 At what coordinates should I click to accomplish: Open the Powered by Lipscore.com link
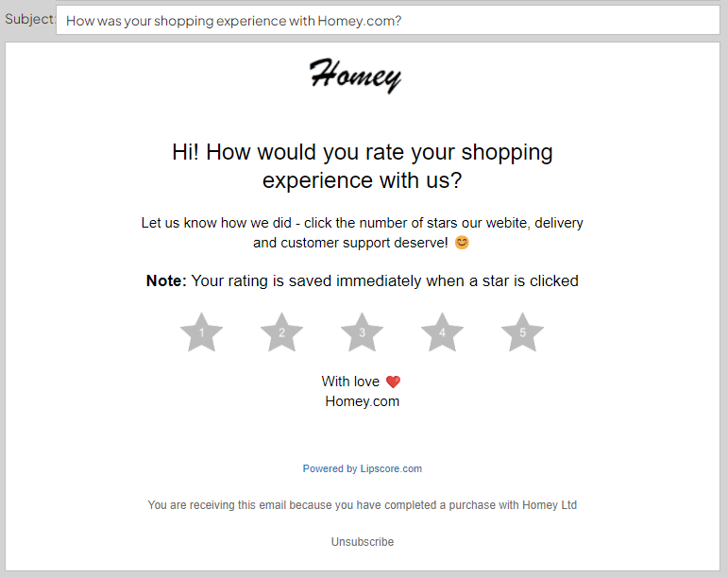[362, 468]
